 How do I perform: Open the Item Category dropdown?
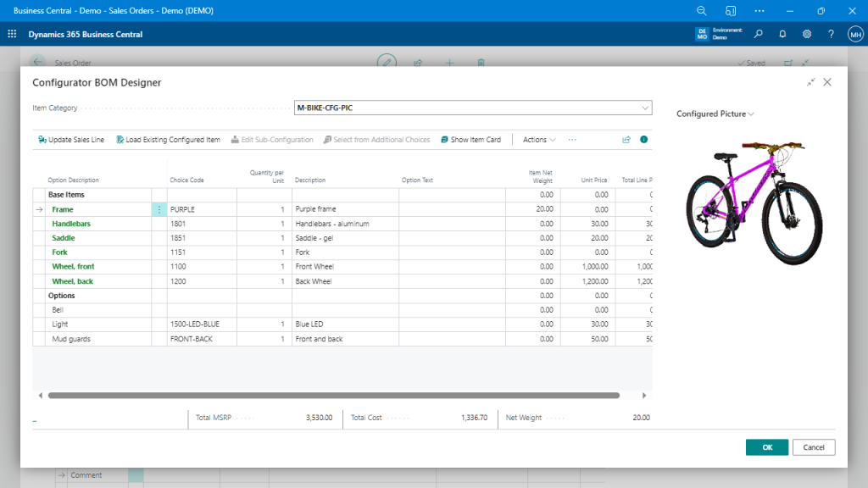click(645, 108)
